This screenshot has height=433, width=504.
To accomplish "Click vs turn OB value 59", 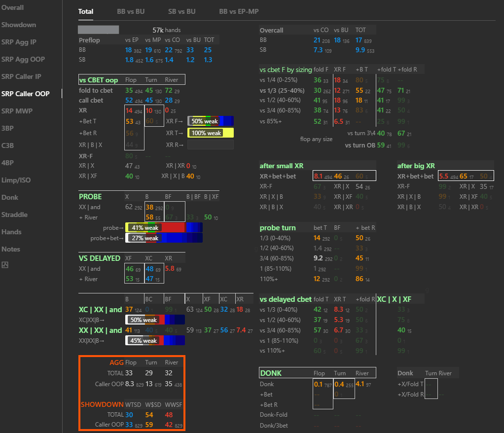I will pos(381,145).
